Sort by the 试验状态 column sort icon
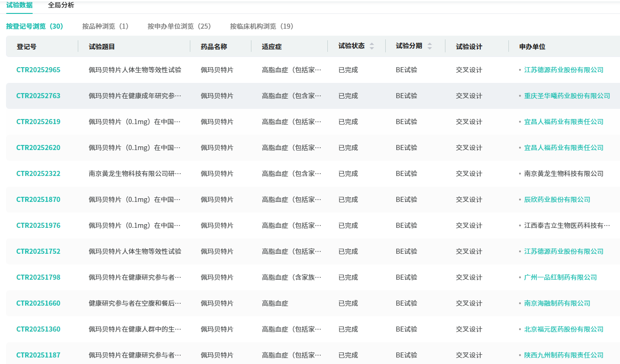620x364 pixels. click(x=372, y=46)
